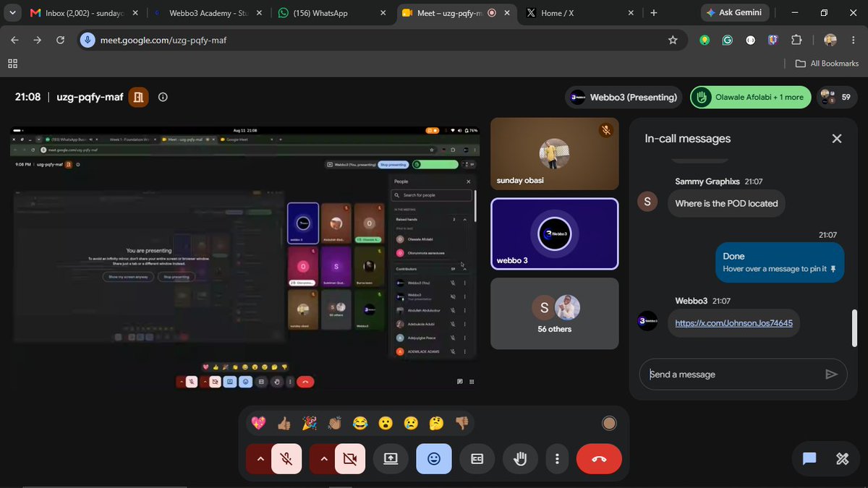Image resolution: width=868 pixels, height=488 pixels.
Task: Open the All Bookmarks folder
Action: (827, 64)
